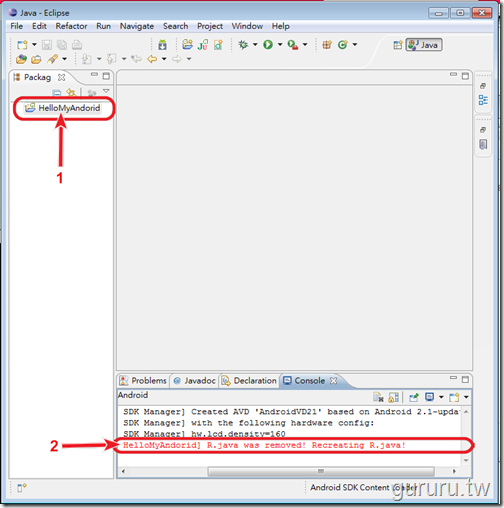Click the Print toolbar icon
The image size is (504, 508).
pos(77,45)
